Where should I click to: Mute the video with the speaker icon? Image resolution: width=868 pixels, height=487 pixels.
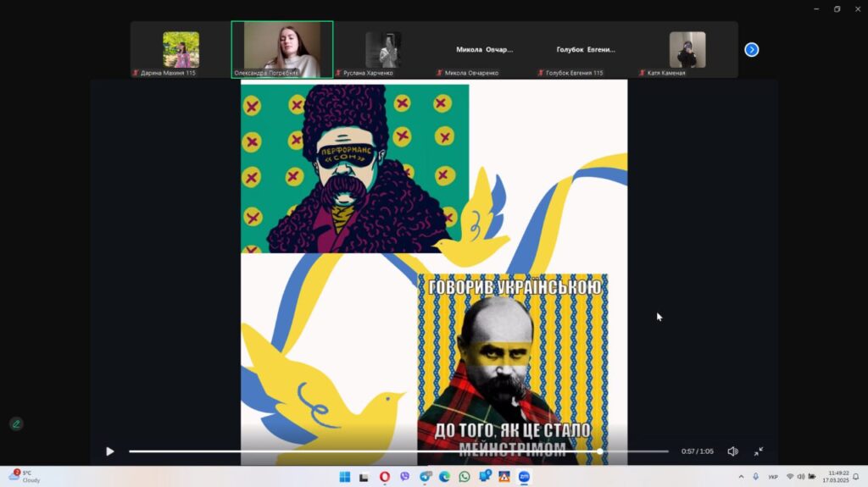point(732,451)
